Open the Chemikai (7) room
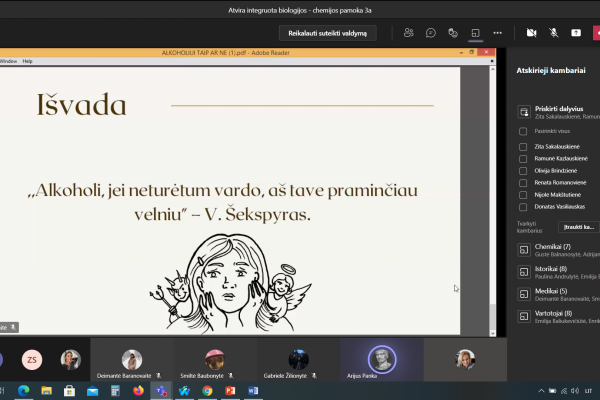The image size is (600, 400). pos(558,250)
